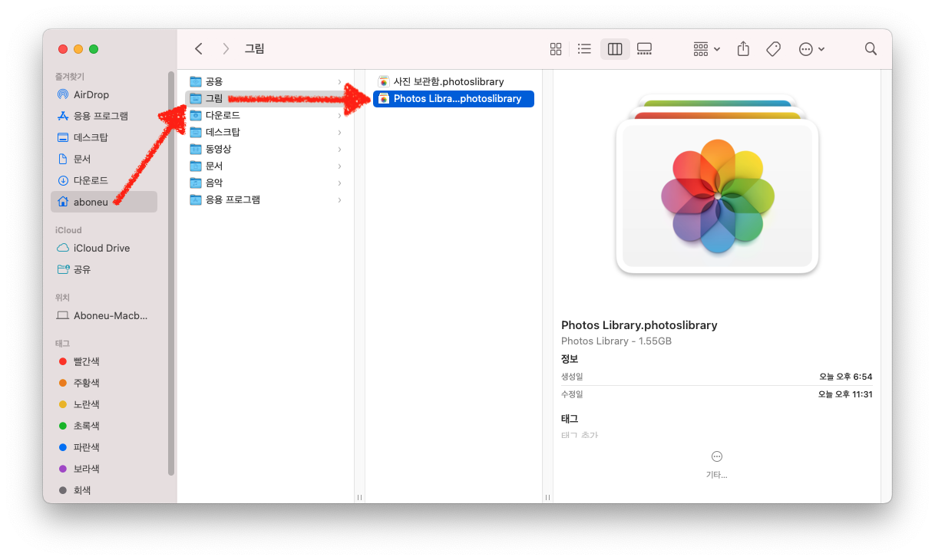935x560 pixels.
Task: Select the 초록색 green tag
Action: click(104, 426)
